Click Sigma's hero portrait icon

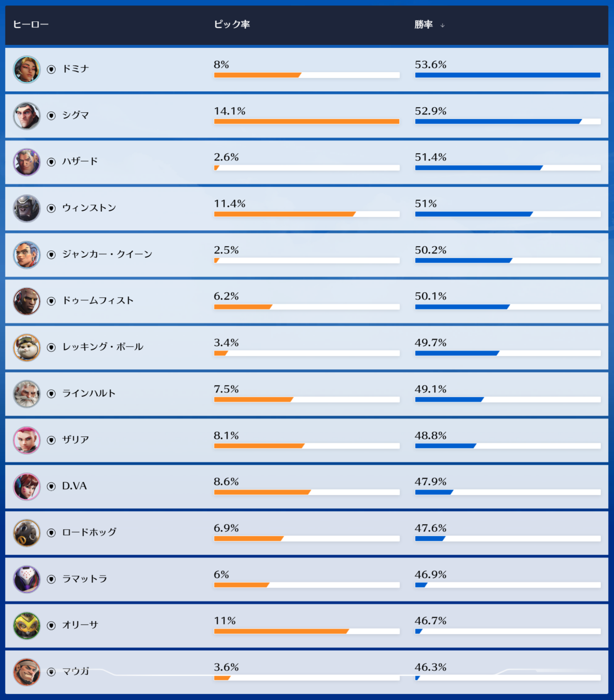[27, 116]
